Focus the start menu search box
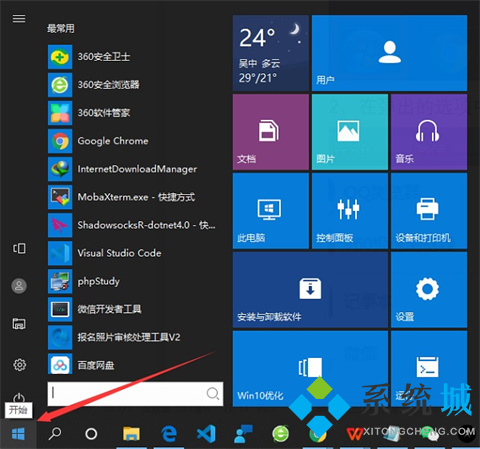 point(135,394)
